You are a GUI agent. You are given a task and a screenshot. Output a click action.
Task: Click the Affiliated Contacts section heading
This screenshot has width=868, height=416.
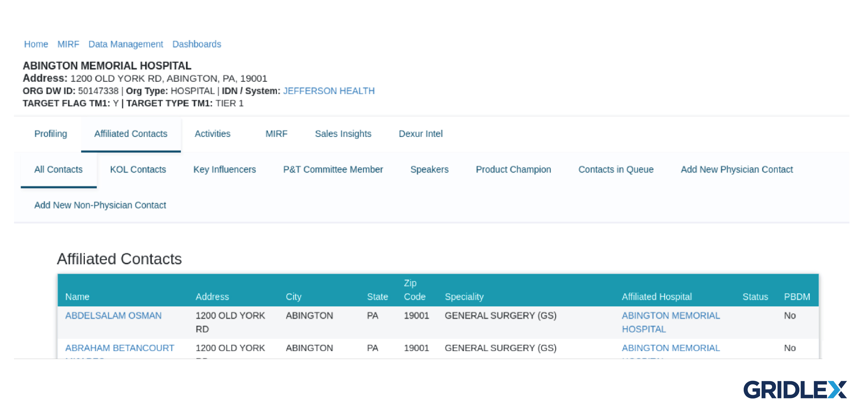(x=119, y=259)
